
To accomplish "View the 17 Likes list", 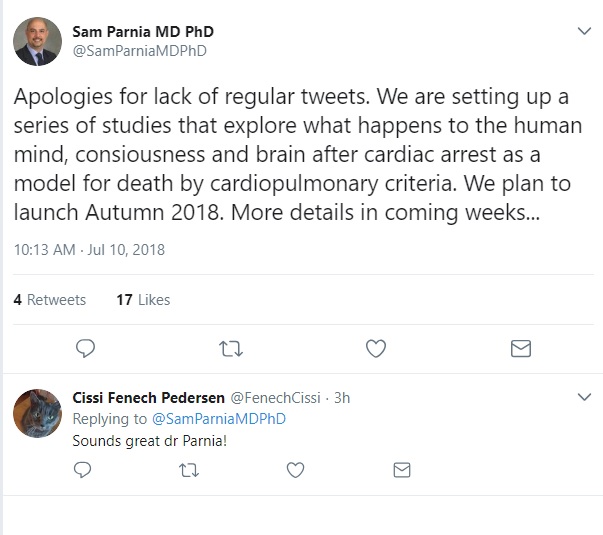I will pos(143,299).
